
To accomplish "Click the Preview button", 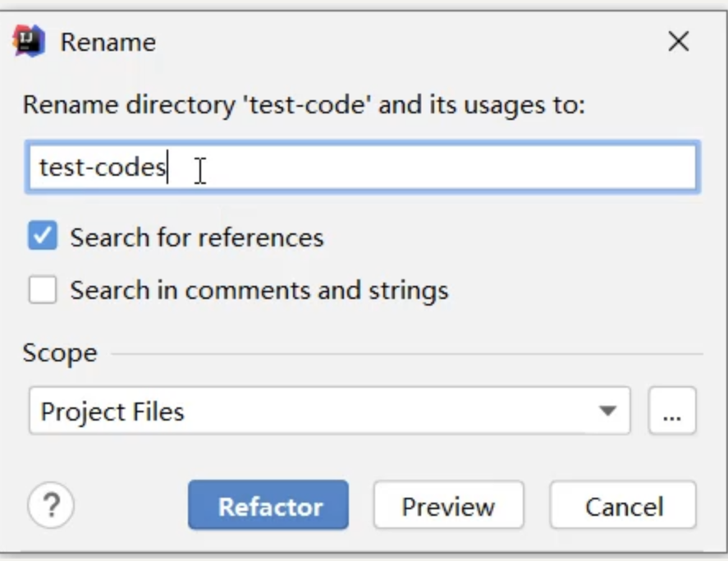I will (x=448, y=505).
